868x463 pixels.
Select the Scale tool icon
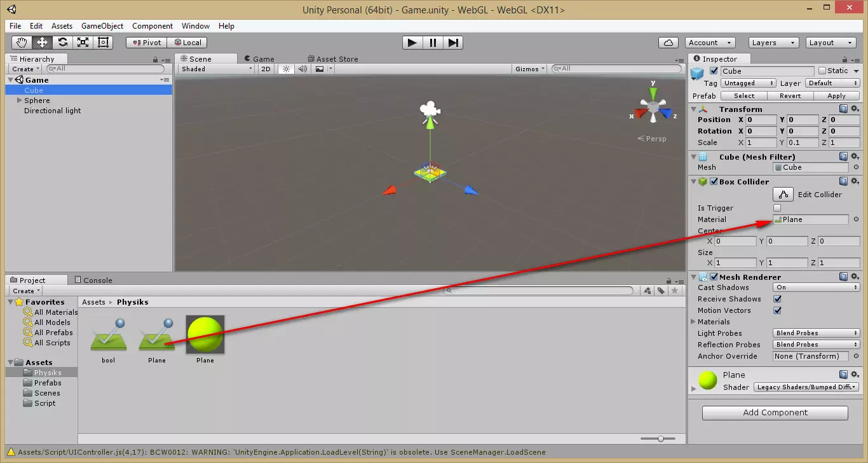coord(83,43)
